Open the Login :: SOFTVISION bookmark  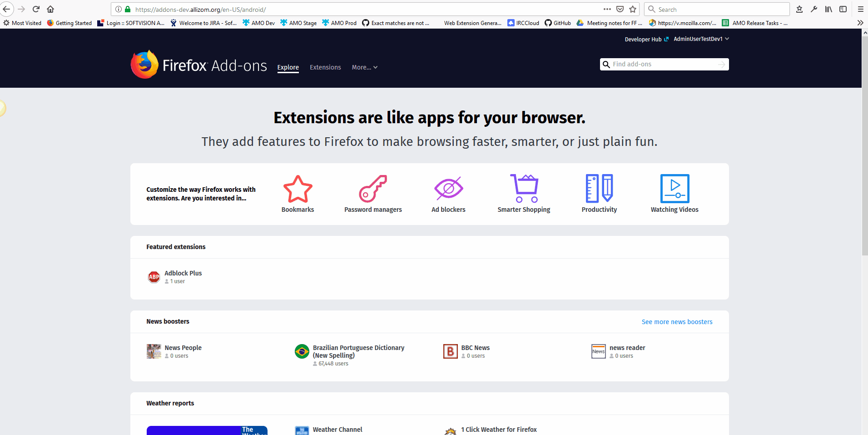click(131, 23)
